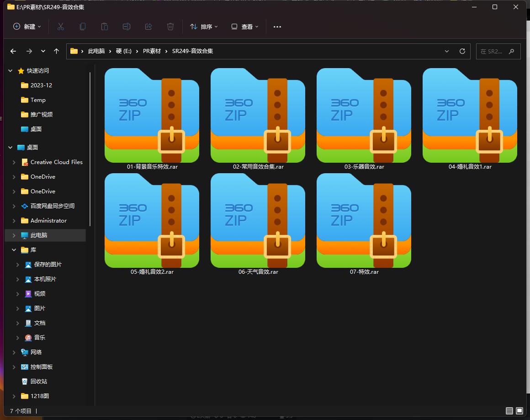Select 视频 library in sidebar
Screen dimensions: 530x420
pos(35,293)
